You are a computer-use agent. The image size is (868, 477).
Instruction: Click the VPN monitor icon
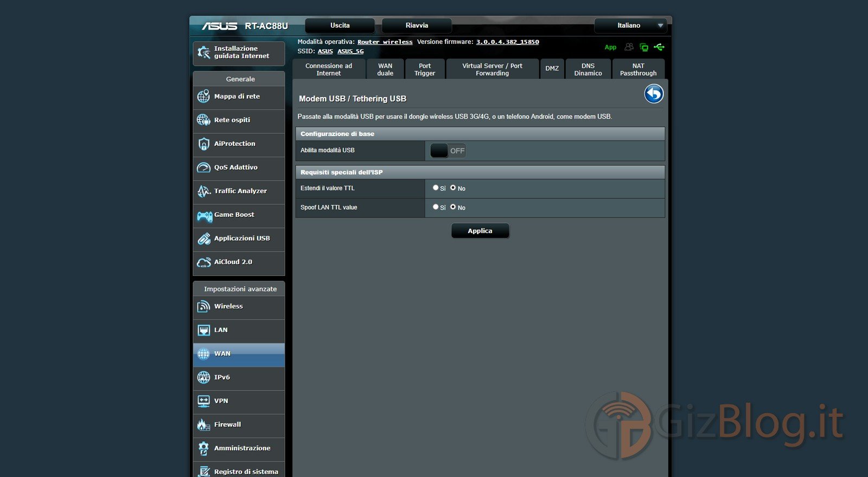click(x=203, y=401)
